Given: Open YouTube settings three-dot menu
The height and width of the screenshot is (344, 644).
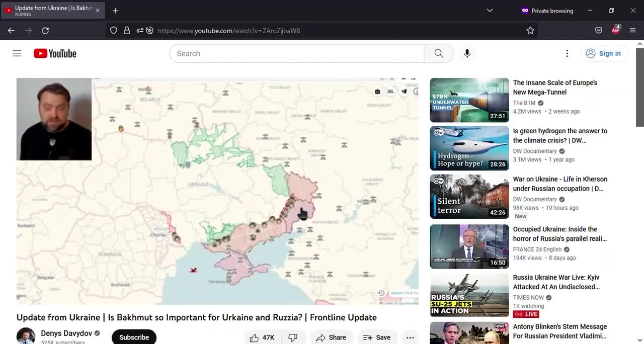Looking at the screenshot, I should pyautogui.click(x=567, y=53).
